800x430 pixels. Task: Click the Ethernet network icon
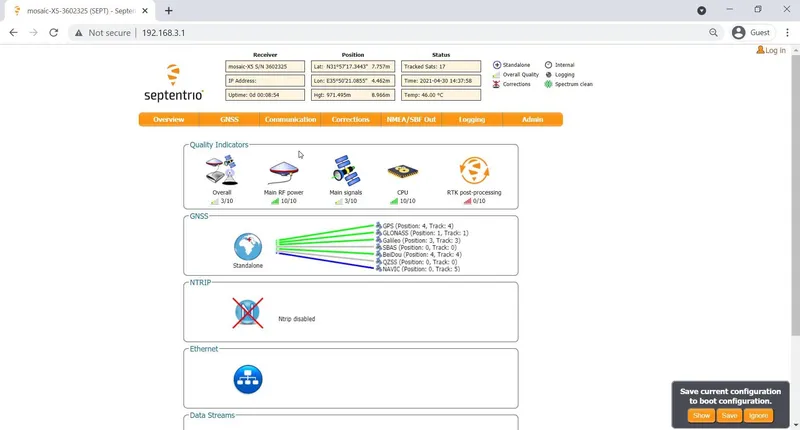pyautogui.click(x=247, y=378)
